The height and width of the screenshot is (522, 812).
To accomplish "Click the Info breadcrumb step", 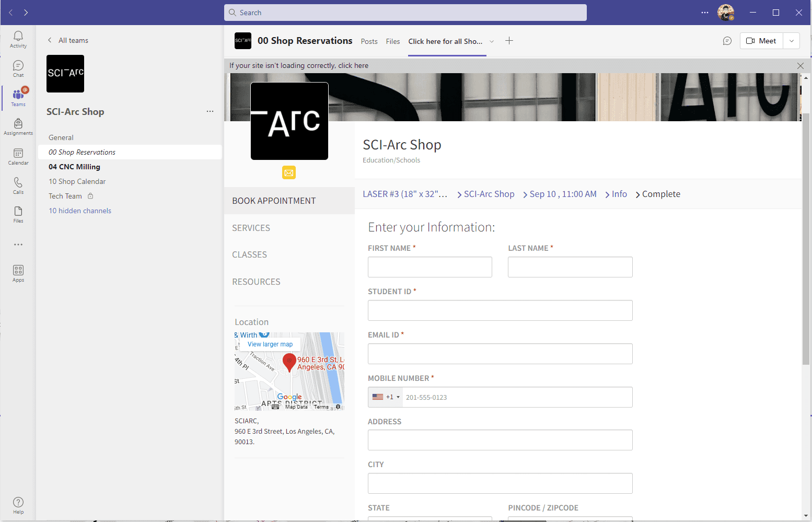I will point(619,194).
